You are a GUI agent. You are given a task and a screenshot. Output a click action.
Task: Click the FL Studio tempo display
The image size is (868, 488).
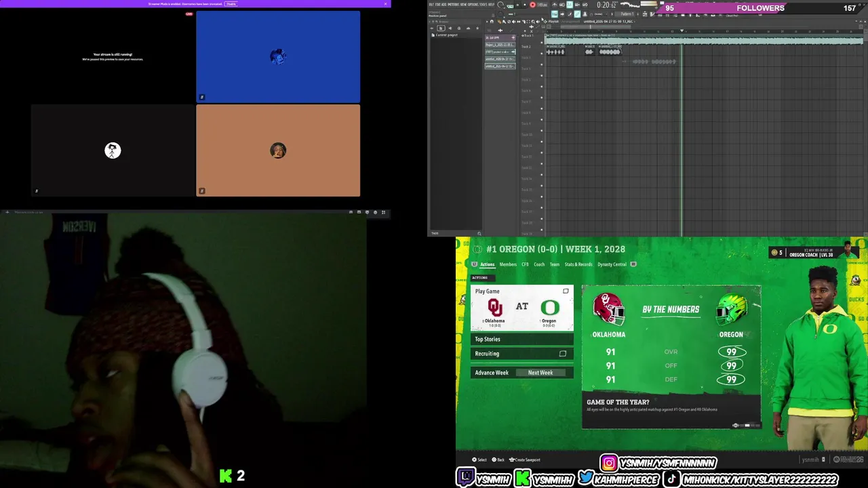point(542,5)
